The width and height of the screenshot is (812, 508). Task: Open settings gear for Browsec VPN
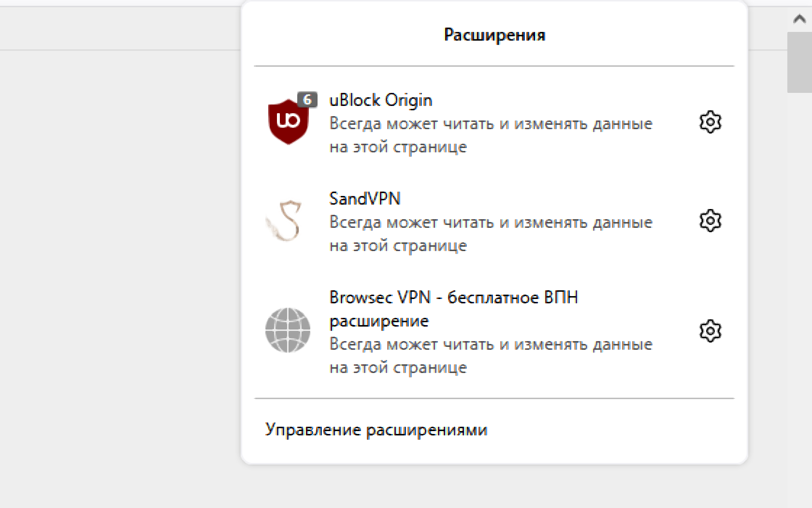tap(710, 331)
